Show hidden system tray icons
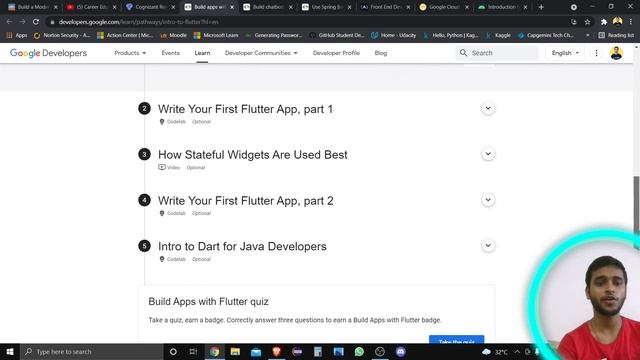This screenshot has width=640, height=360. pyautogui.click(x=517, y=352)
